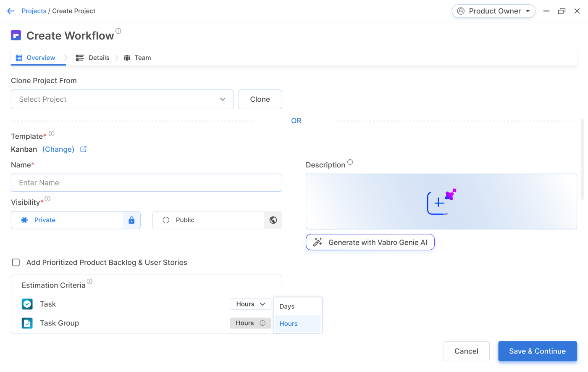Click the back arrow icon
The width and height of the screenshot is (588, 372).
coord(11,11)
